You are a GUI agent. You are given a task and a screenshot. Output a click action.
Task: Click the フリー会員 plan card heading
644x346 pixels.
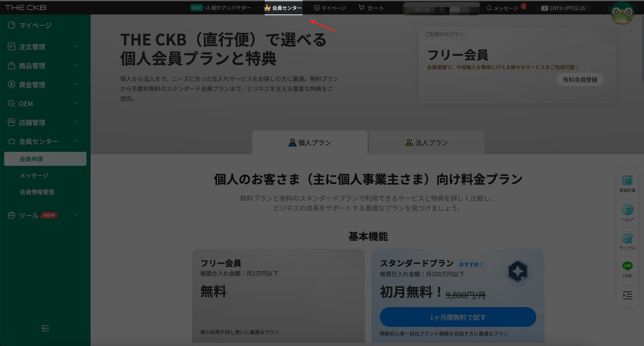click(x=221, y=263)
